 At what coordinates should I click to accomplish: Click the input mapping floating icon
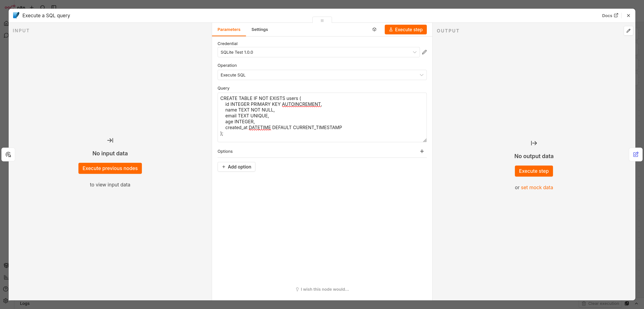point(8,154)
